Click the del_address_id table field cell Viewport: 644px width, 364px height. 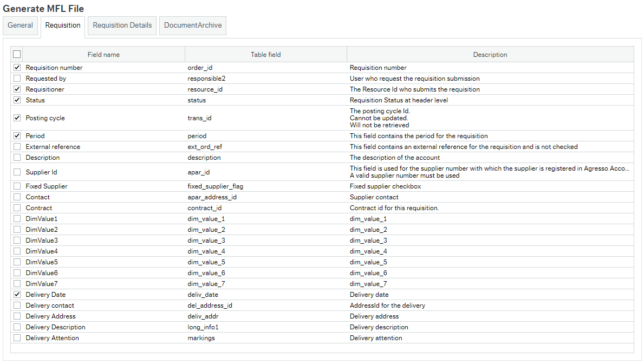pyautogui.click(x=266, y=305)
